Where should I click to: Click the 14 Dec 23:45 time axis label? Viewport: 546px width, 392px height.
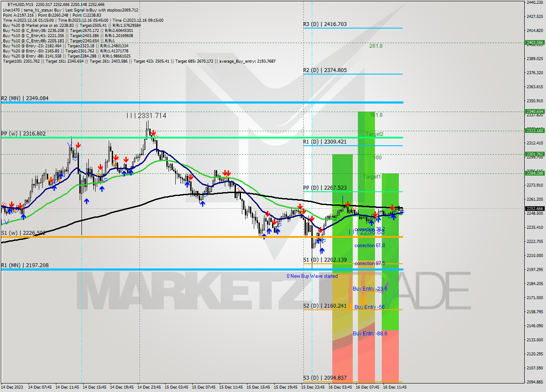(149, 387)
